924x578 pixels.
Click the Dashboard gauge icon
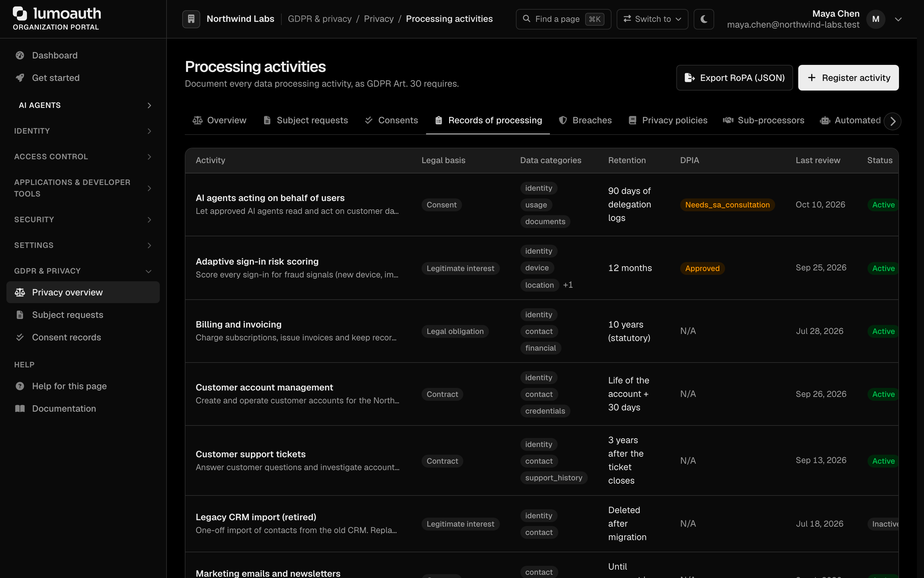pyautogui.click(x=20, y=56)
